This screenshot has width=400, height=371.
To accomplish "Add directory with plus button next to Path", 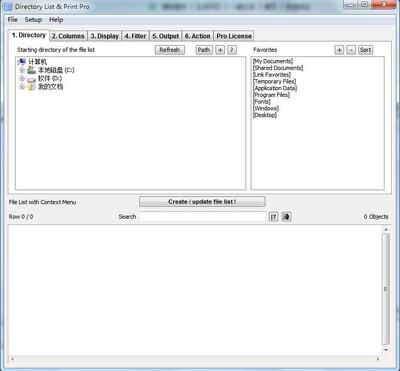I will tap(220, 50).
